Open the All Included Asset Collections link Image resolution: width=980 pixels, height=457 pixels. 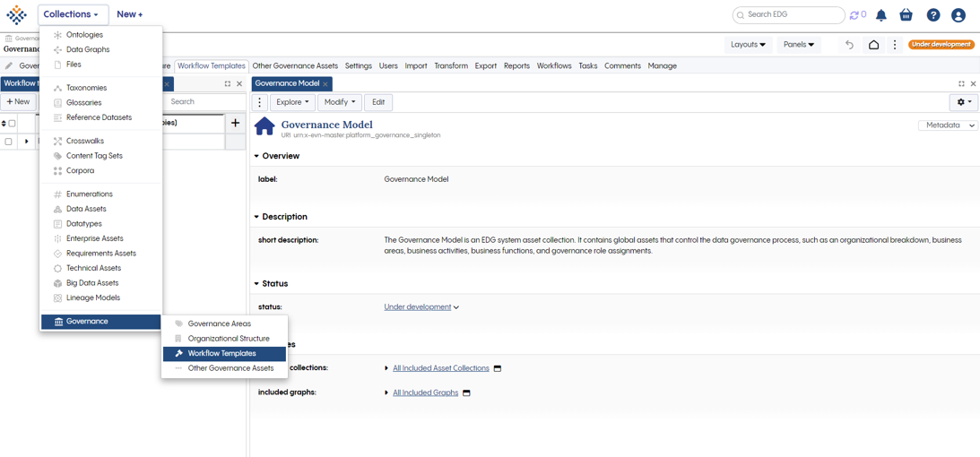point(441,368)
